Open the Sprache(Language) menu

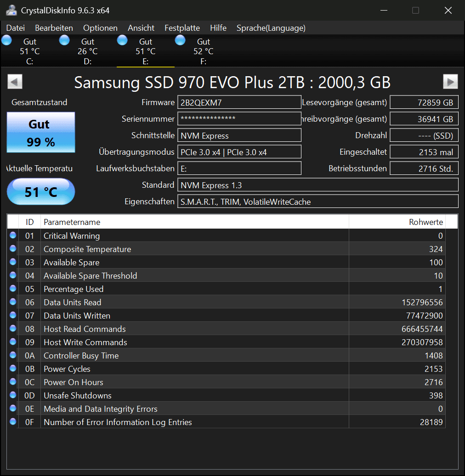pos(271,28)
